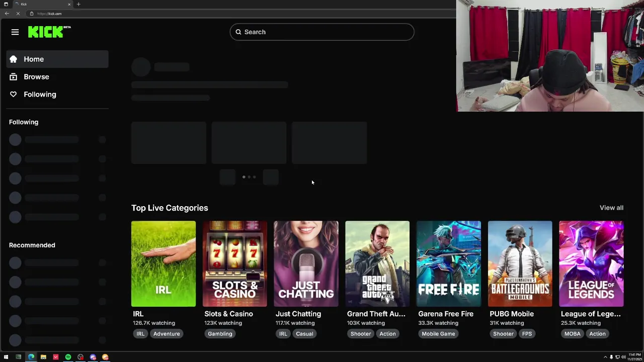Open the PUBG Mobile Battlegrounds cover
The width and height of the screenshot is (644, 362).
click(x=520, y=263)
